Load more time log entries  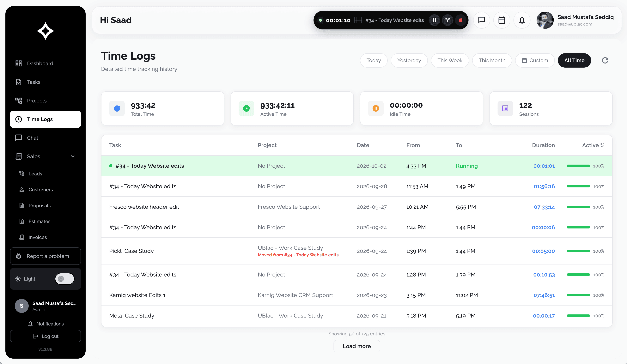click(x=356, y=346)
